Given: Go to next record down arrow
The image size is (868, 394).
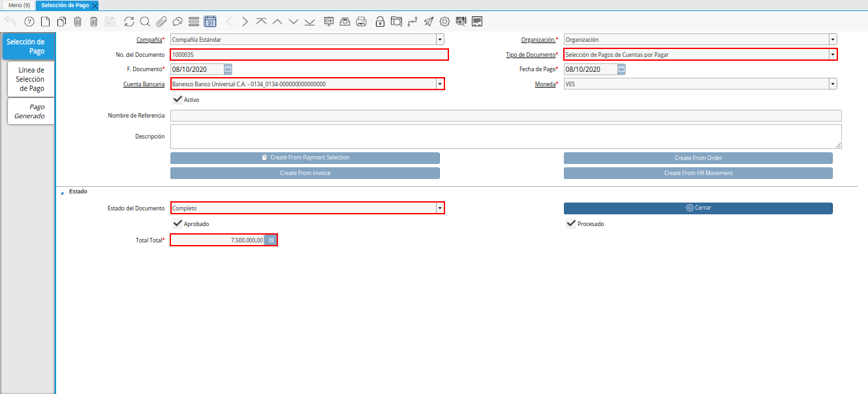Looking at the screenshot, I should (x=293, y=22).
